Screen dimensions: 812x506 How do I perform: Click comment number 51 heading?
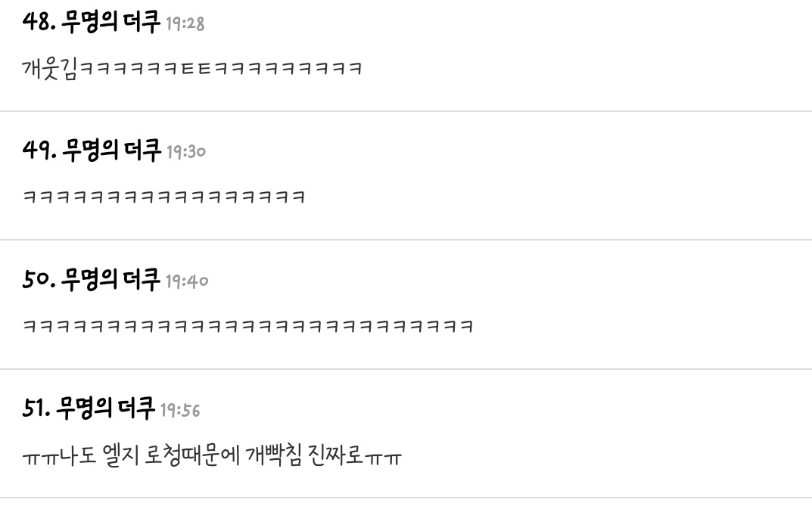(110, 408)
